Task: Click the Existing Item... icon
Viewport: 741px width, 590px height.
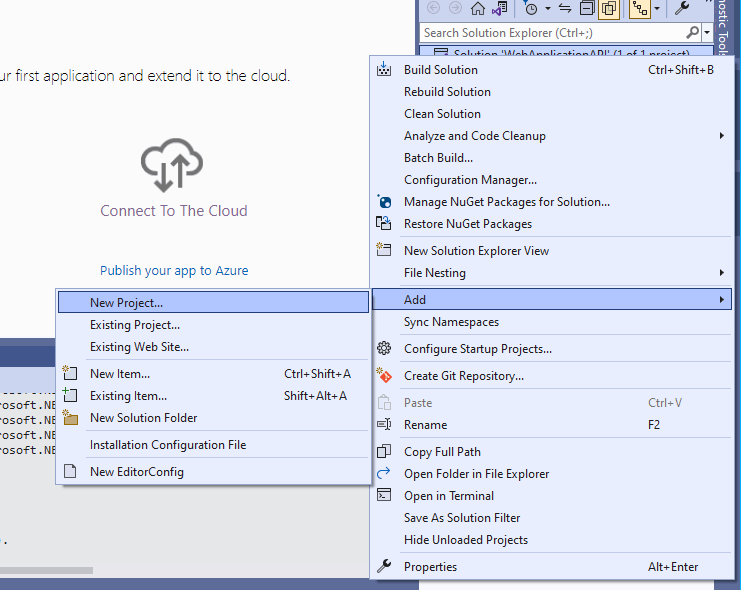Action: pyautogui.click(x=70, y=395)
